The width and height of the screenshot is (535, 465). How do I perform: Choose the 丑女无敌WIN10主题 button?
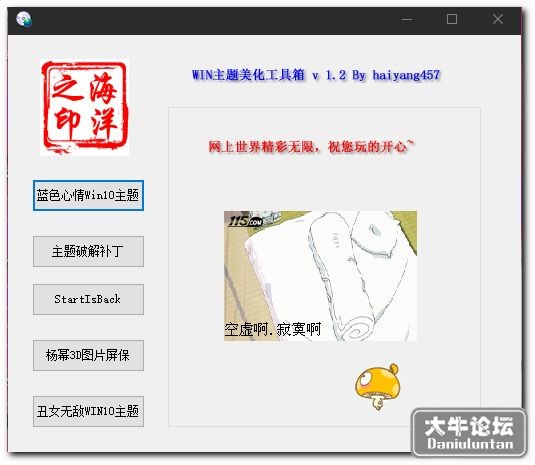(x=88, y=411)
